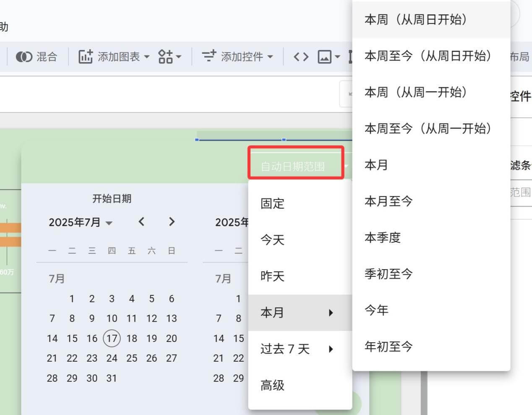Expand the 2025年7月 month picker dropdown
The image size is (532, 415).
tap(109, 223)
